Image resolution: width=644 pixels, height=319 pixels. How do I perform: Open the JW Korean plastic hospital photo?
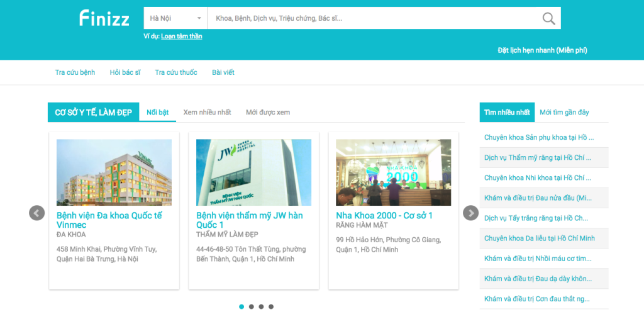click(x=254, y=172)
